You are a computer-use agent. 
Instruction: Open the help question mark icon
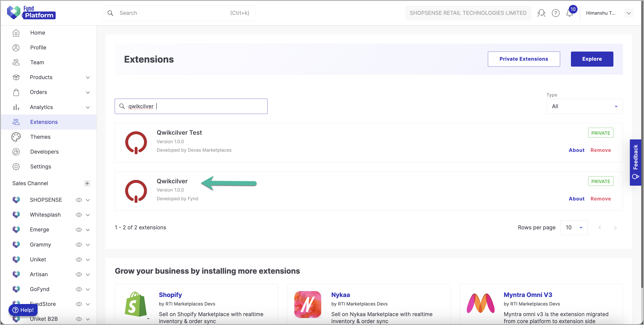point(555,13)
